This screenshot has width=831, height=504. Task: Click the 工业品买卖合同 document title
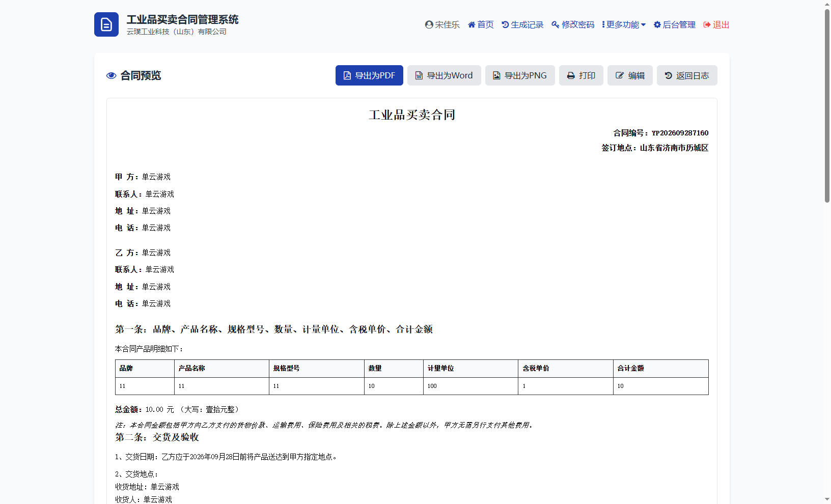[x=412, y=115]
